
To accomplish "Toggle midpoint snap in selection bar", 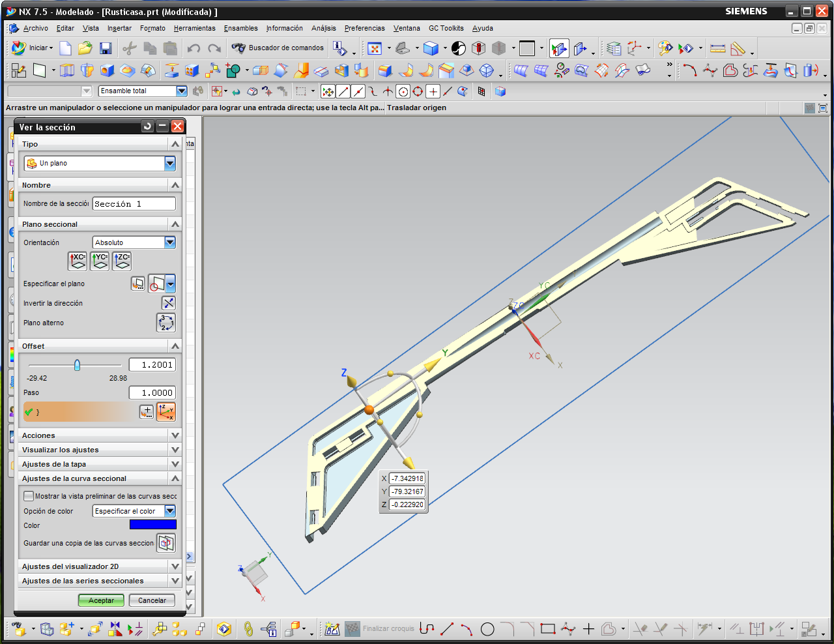I will coord(358,91).
